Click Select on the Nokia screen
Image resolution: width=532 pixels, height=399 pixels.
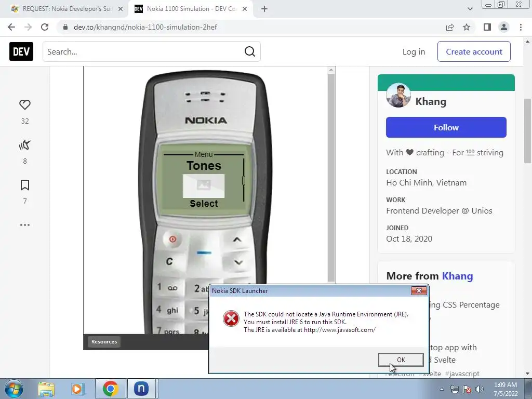coord(204,204)
